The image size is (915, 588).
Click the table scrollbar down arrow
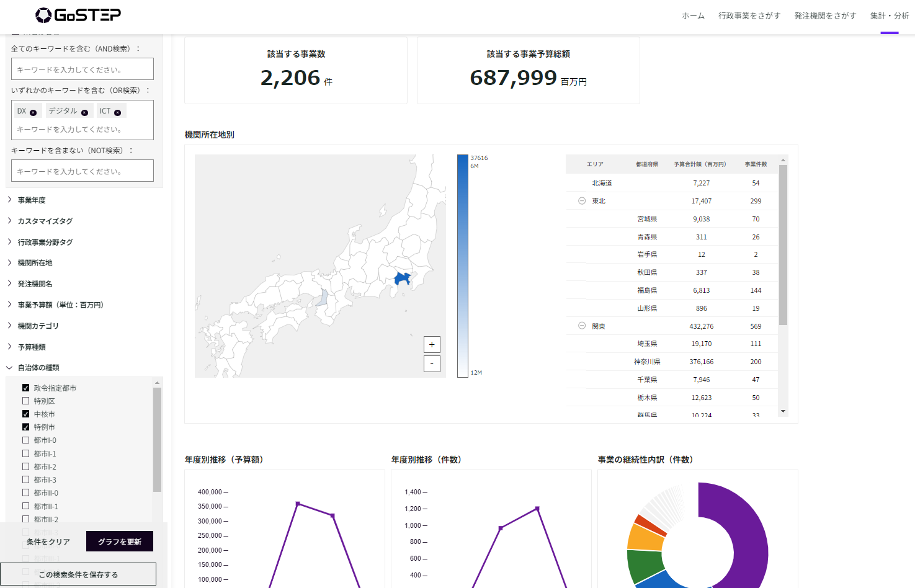click(783, 411)
